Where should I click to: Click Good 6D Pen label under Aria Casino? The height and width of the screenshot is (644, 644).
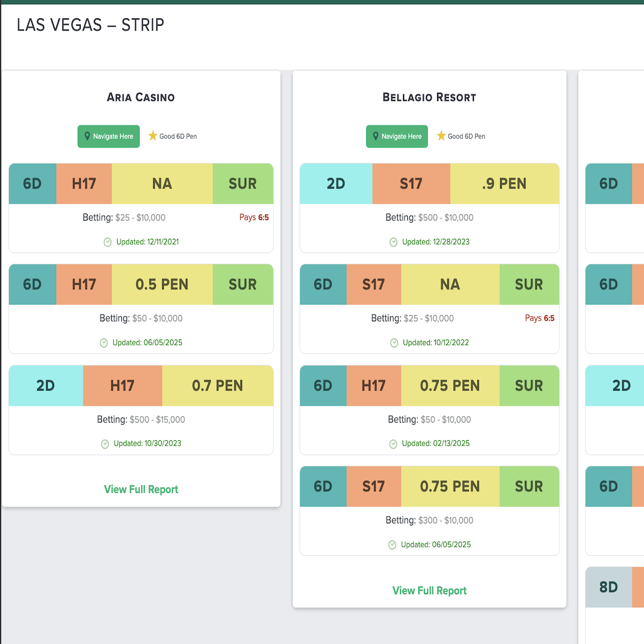pyautogui.click(x=178, y=136)
